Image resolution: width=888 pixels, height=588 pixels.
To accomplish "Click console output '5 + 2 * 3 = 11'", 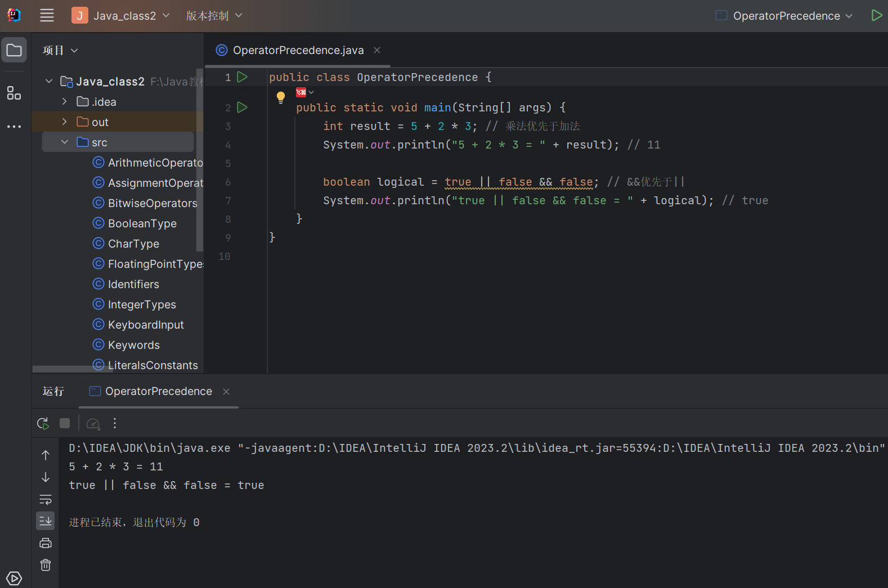I will tap(116, 466).
